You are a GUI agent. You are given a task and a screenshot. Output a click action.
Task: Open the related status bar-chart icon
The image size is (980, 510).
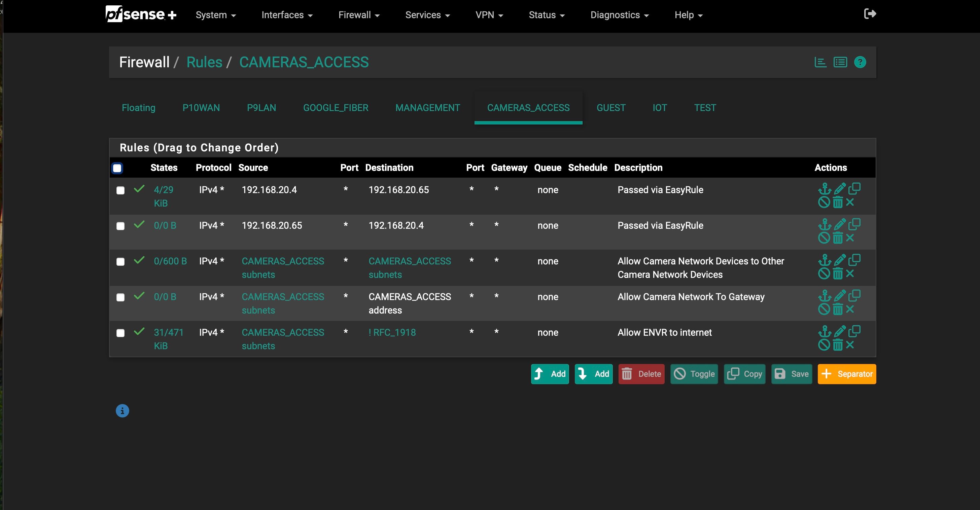click(820, 62)
